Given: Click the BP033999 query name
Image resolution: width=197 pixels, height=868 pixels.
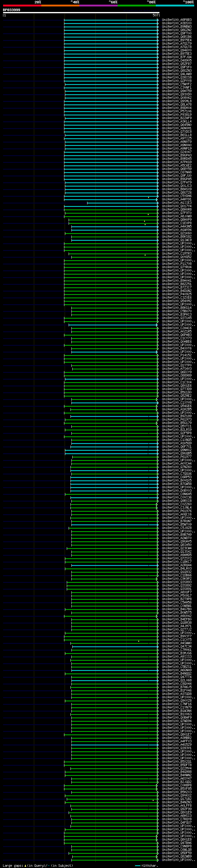Looking at the screenshot, I should tap(11, 10).
